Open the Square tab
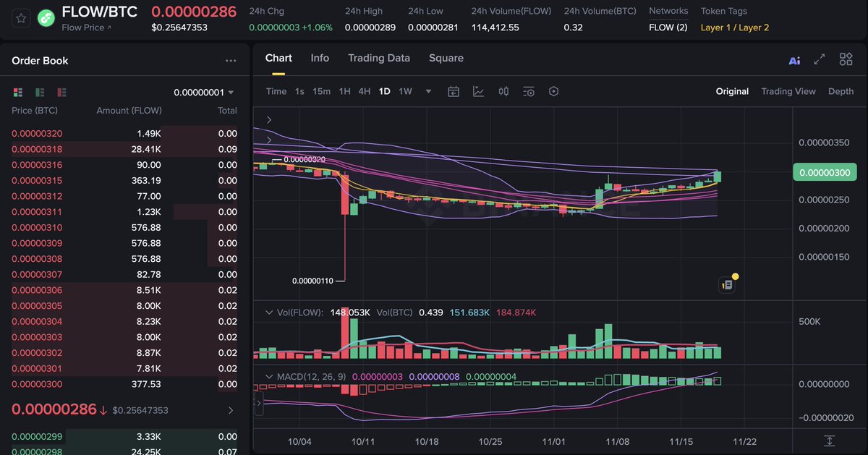 [x=446, y=58]
